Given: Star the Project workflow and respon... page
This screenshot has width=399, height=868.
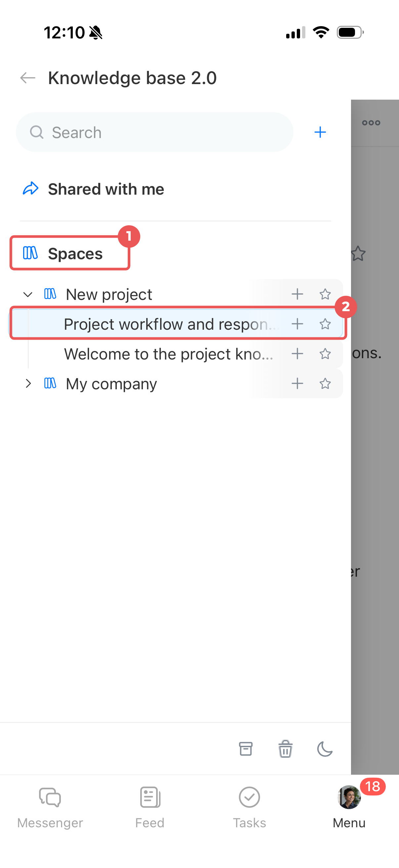Looking at the screenshot, I should [x=325, y=324].
